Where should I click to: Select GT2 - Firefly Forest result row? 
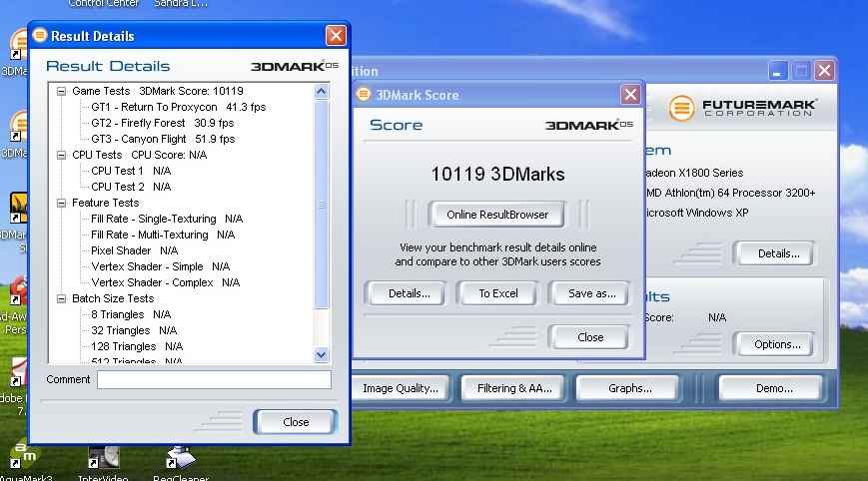coord(162,123)
